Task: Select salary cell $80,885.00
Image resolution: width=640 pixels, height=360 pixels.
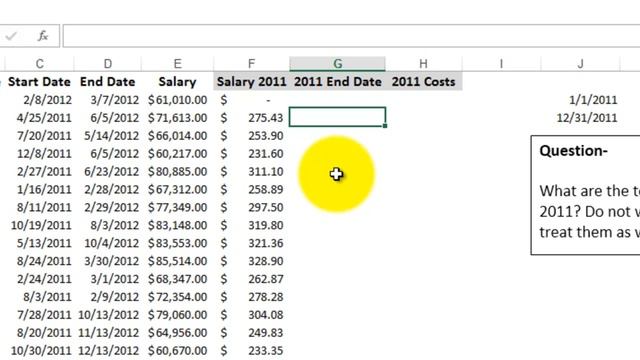Action: click(x=177, y=171)
